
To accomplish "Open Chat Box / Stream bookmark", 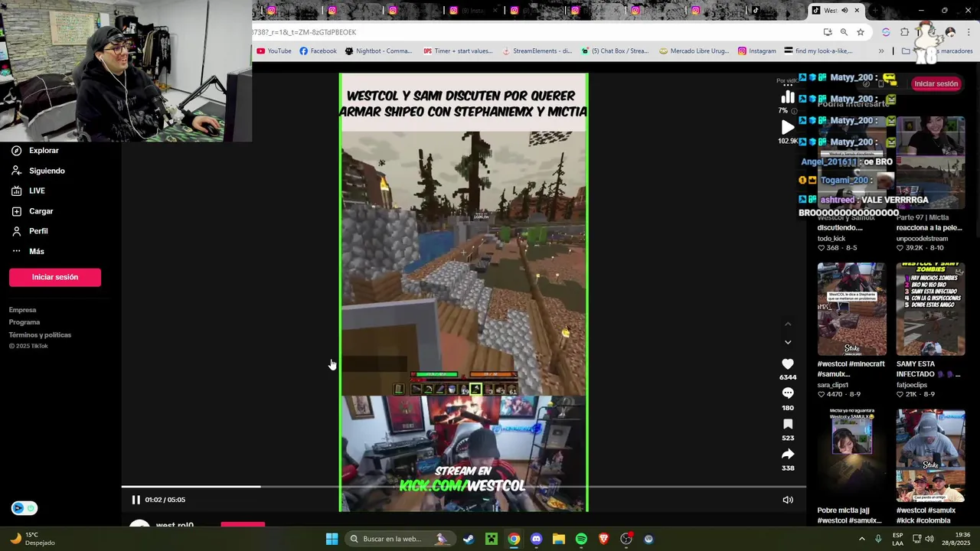I will (x=615, y=51).
